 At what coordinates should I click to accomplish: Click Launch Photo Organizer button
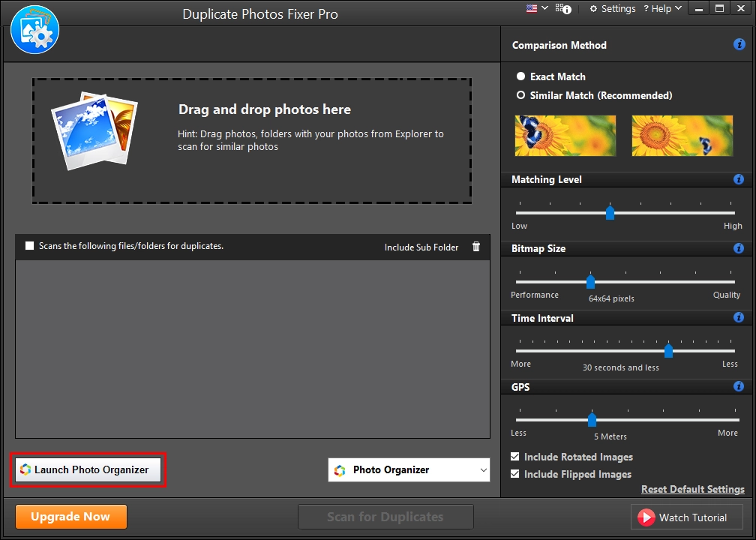pos(88,469)
